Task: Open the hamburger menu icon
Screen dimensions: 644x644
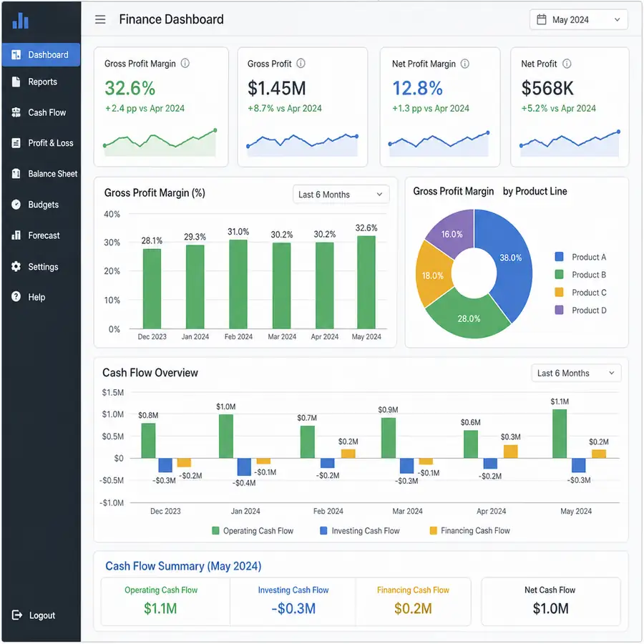Action: pos(100,19)
